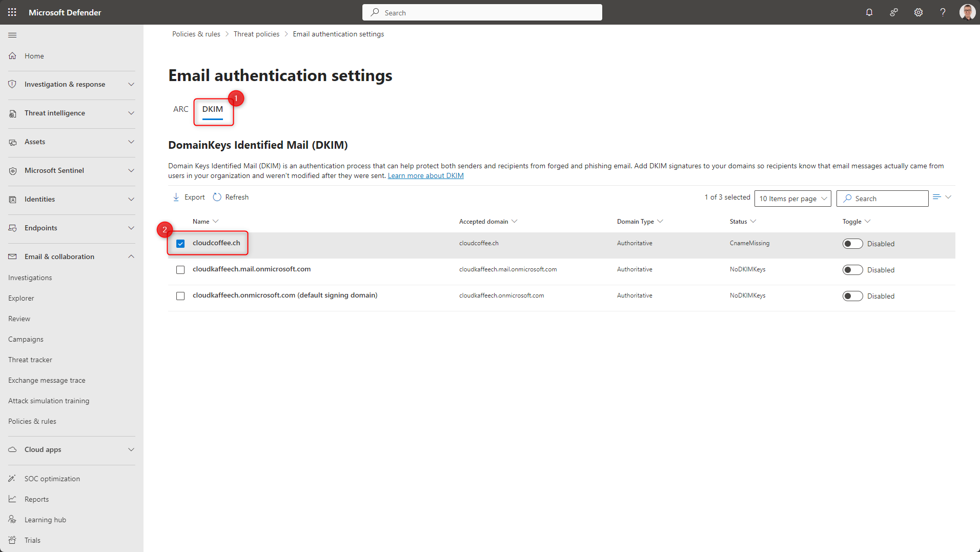This screenshot has height=552, width=980.
Task: Uncheck the cloudcoffee.ch row checkbox
Action: pyautogui.click(x=180, y=244)
